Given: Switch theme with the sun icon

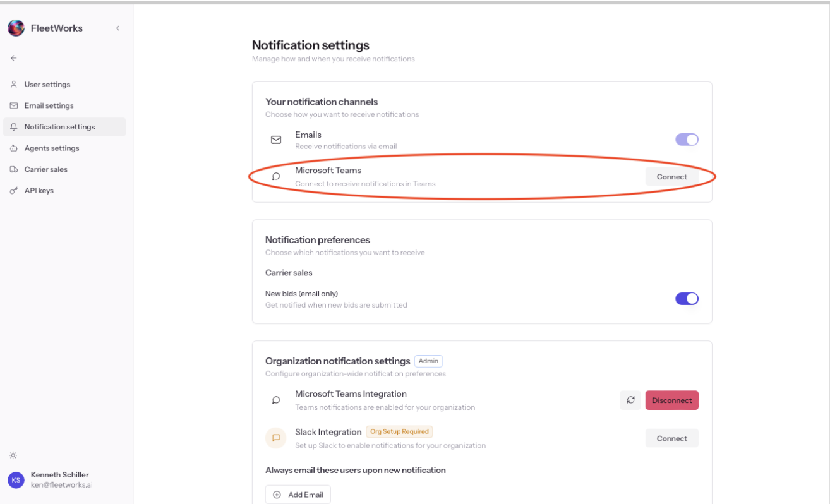Looking at the screenshot, I should [13, 455].
